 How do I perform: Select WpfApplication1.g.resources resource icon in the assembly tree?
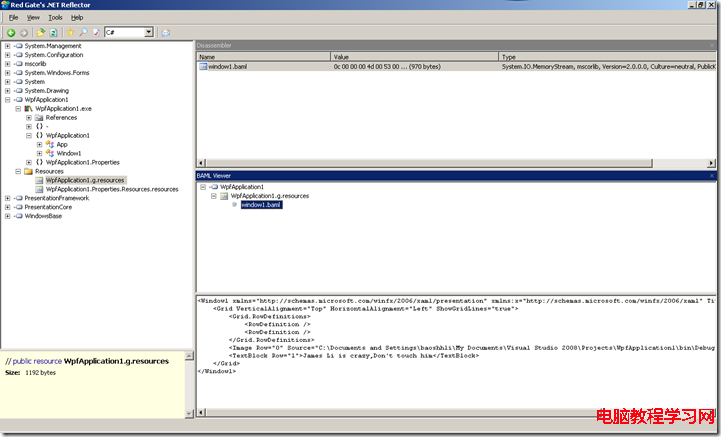tap(39, 180)
